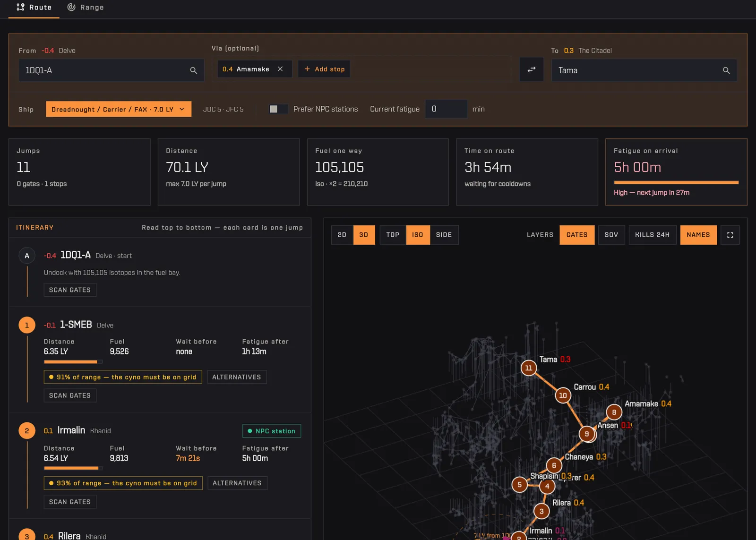This screenshot has height=540, width=756.
Task: Click the Current fatigue minutes field
Action: pyautogui.click(x=447, y=109)
